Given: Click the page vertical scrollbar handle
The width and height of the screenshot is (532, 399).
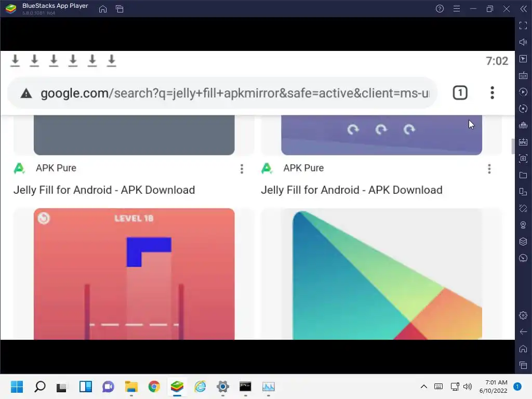Looking at the screenshot, I should (513, 146).
